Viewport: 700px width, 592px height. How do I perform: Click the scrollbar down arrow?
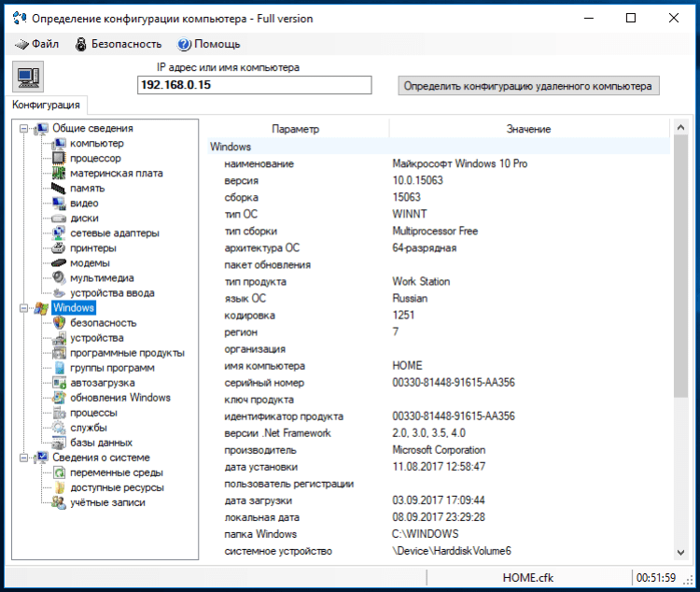[x=680, y=552]
